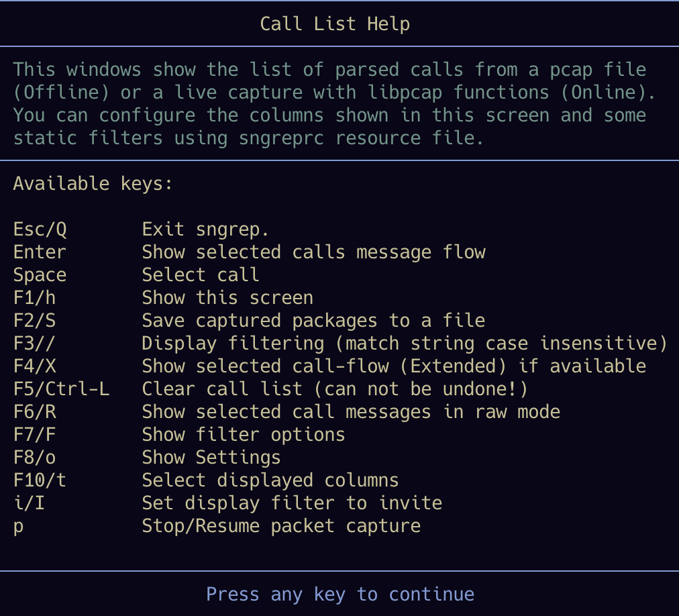This screenshot has height=616, width=679.
Task: Click "Stop/Resume packet capture" entry
Action: tap(281, 526)
